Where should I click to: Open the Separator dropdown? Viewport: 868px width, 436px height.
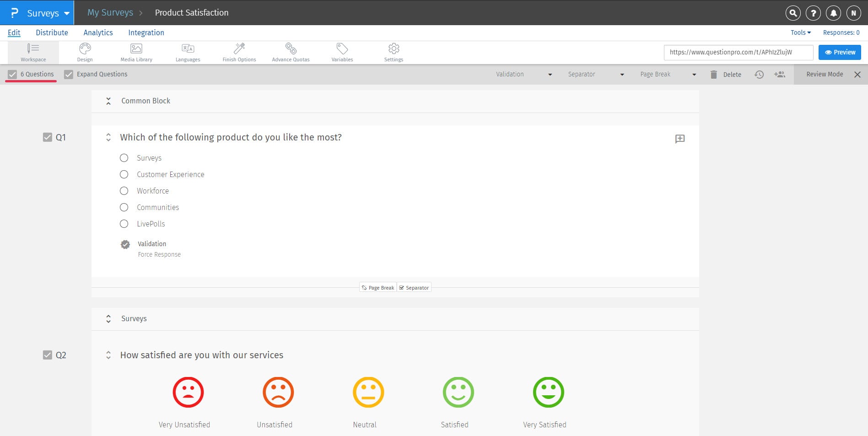pos(595,74)
